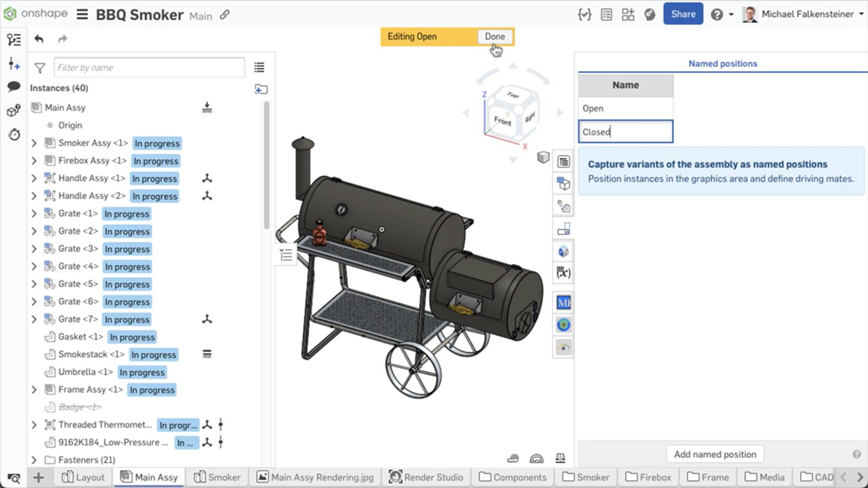
Task: Click the Filter by name field
Action: pos(149,68)
